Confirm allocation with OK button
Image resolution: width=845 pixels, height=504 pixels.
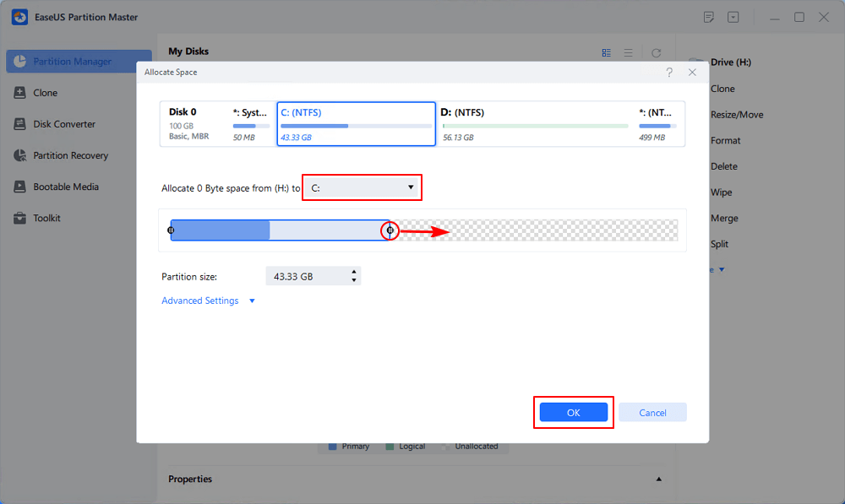click(574, 413)
